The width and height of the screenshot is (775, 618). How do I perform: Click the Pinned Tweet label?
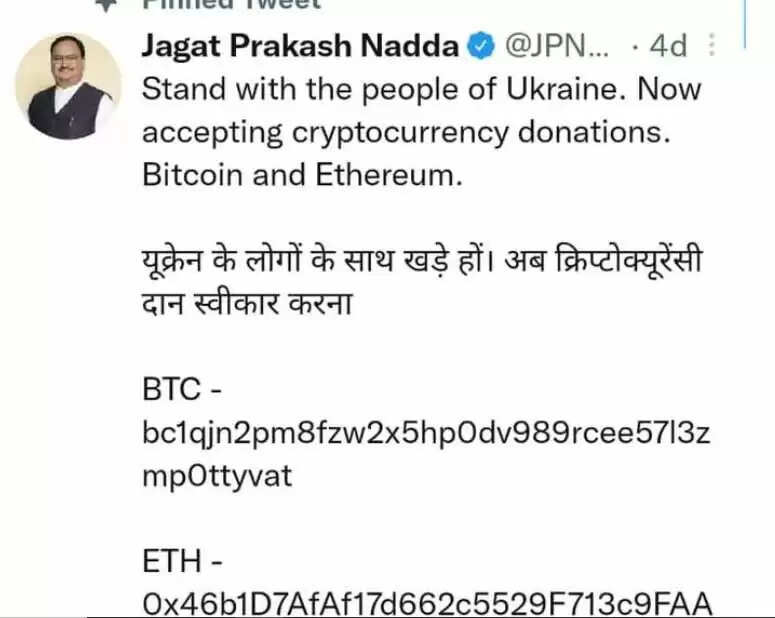(x=231, y=4)
